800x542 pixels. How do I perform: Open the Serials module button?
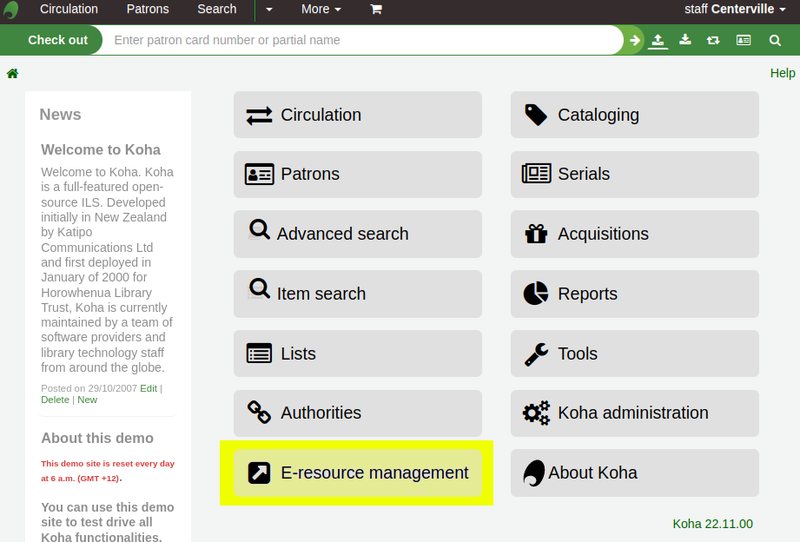click(x=635, y=175)
